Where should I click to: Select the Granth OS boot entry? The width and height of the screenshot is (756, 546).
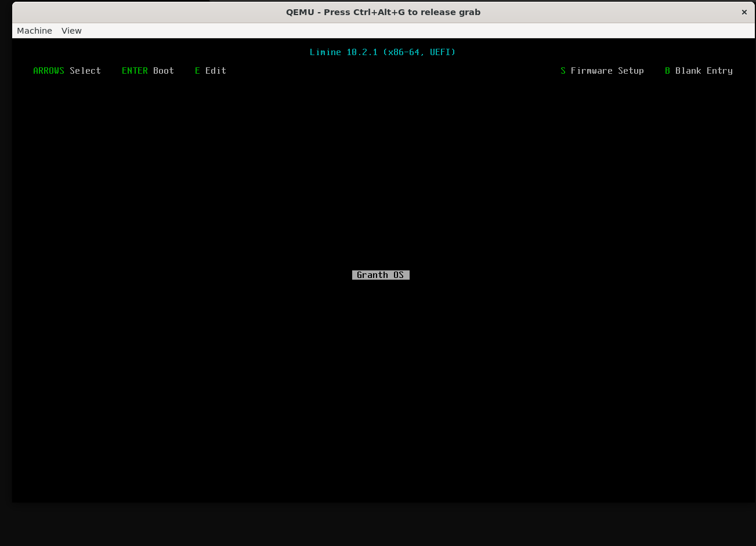point(381,275)
